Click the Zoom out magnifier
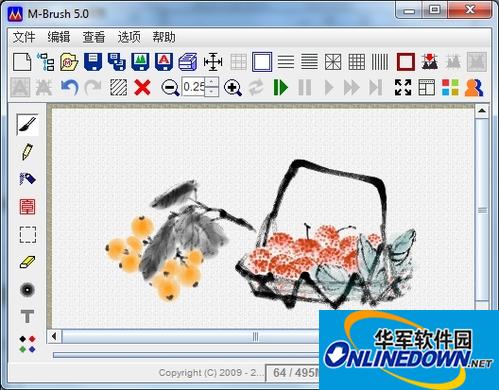 [x=170, y=88]
